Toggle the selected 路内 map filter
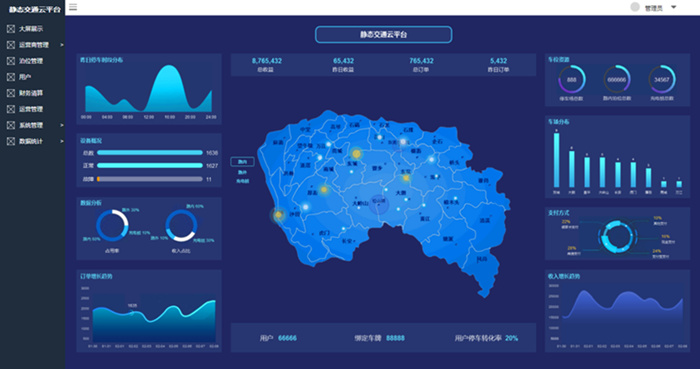 pos(242,162)
